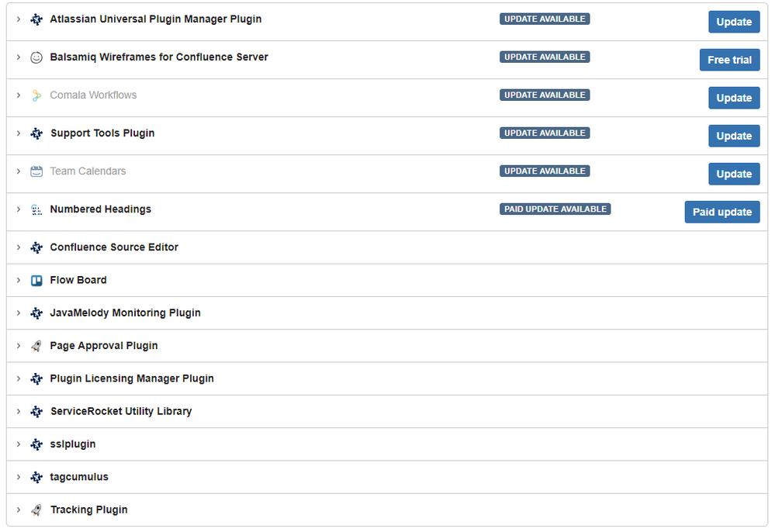
Task: Expand the Flow Board row chevron
Action: 19,281
